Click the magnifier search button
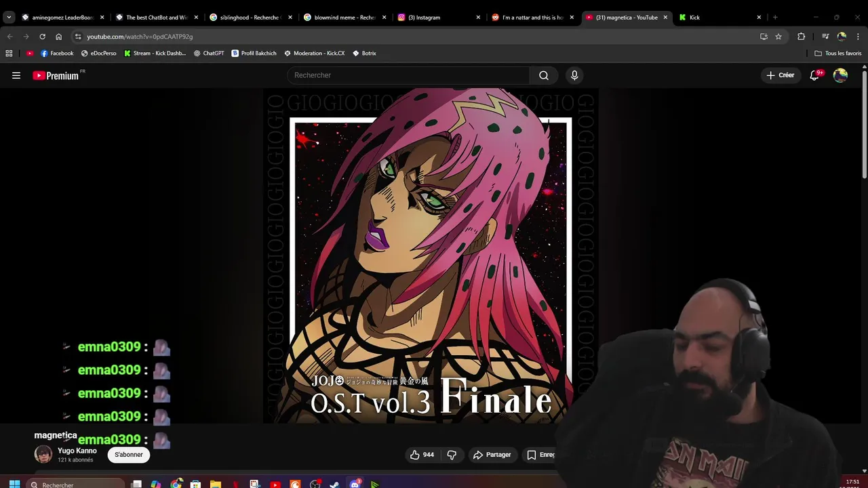Viewport: 868px width, 488px height. pyautogui.click(x=544, y=75)
